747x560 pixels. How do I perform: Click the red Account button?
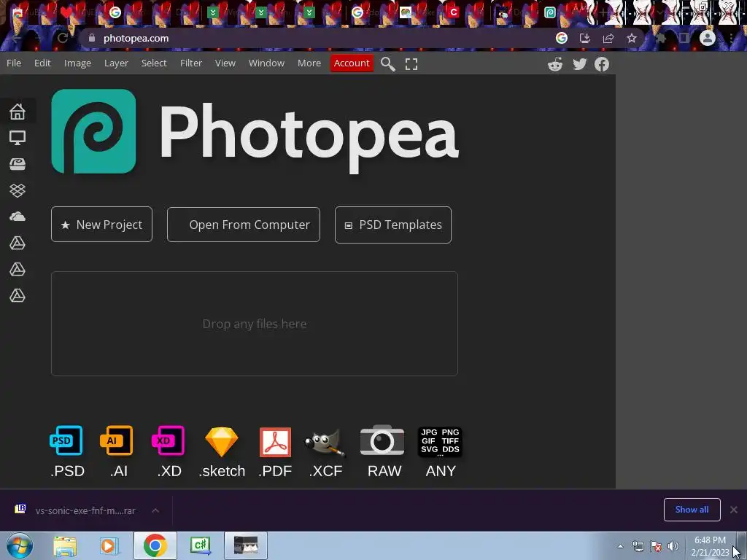tap(352, 63)
